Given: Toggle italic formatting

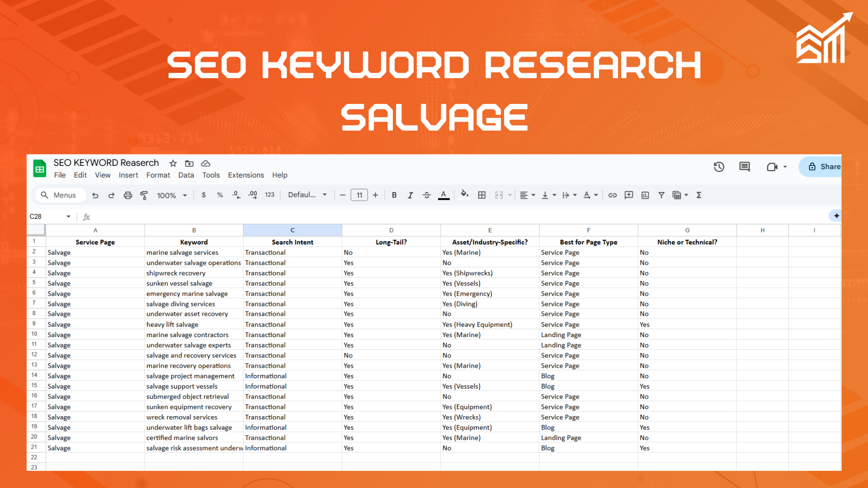Looking at the screenshot, I should 410,195.
